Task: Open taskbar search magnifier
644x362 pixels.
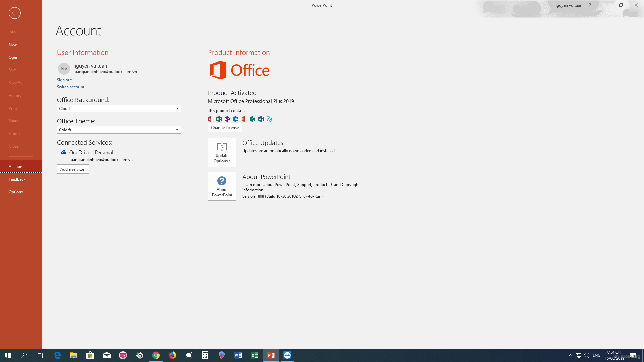Action: tap(24, 355)
